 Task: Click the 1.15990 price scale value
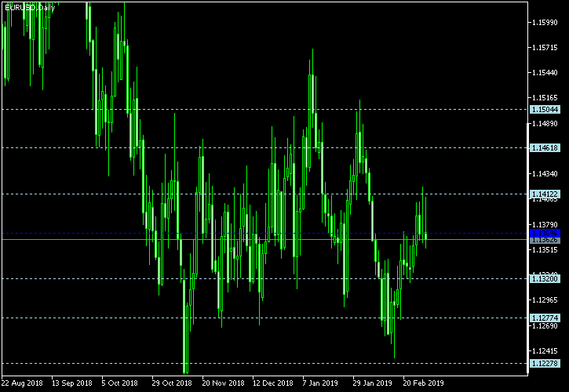(x=545, y=23)
